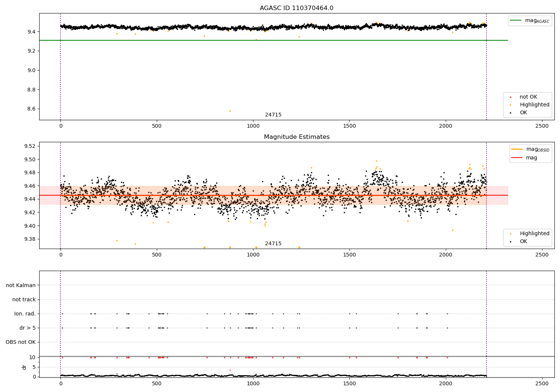Click the y-axis tick '9.42' in middle plot
This screenshot has width=560, height=392.
(30, 213)
